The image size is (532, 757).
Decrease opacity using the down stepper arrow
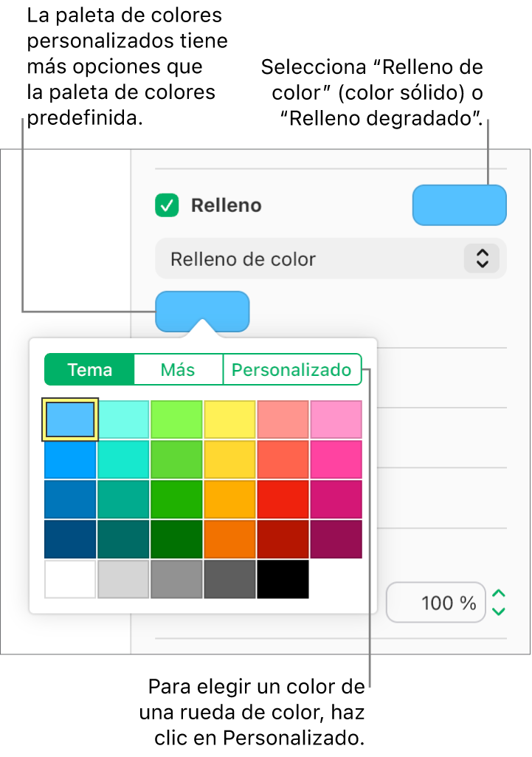[497, 611]
